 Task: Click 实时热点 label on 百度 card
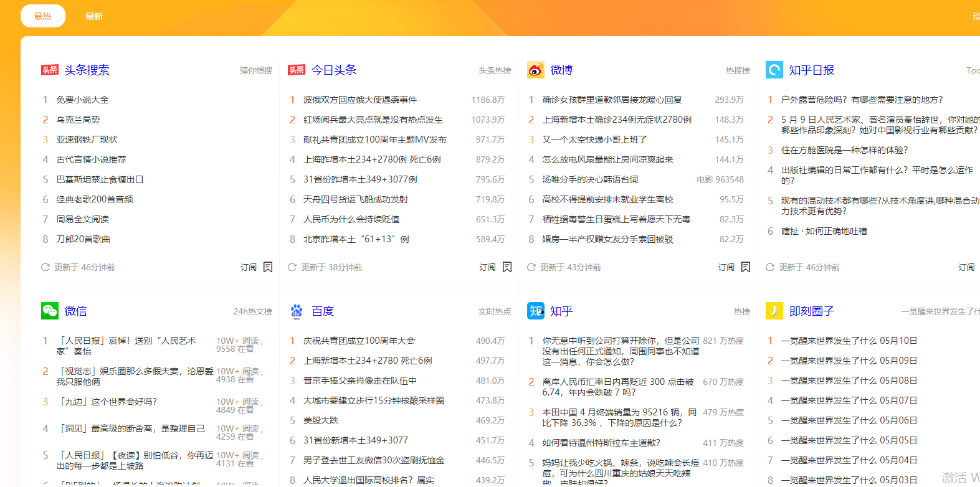tap(495, 311)
